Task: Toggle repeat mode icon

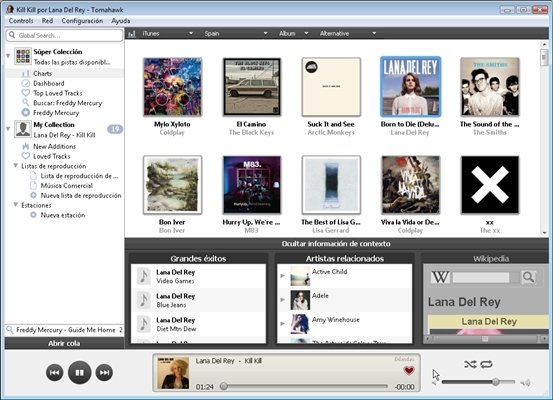Action: (x=486, y=364)
